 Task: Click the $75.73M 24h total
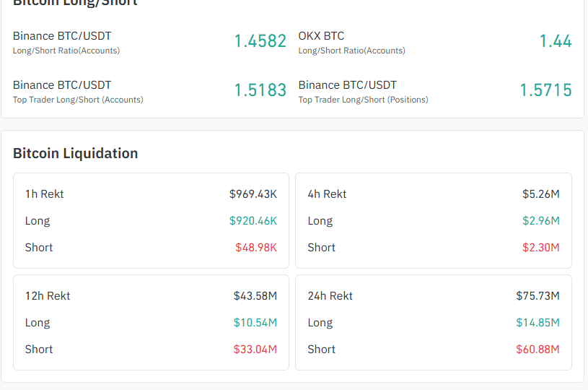(x=537, y=296)
